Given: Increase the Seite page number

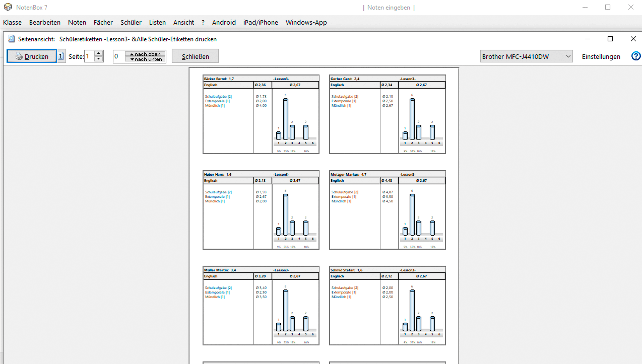Looking at the screenshot, I should click(99, 53).
